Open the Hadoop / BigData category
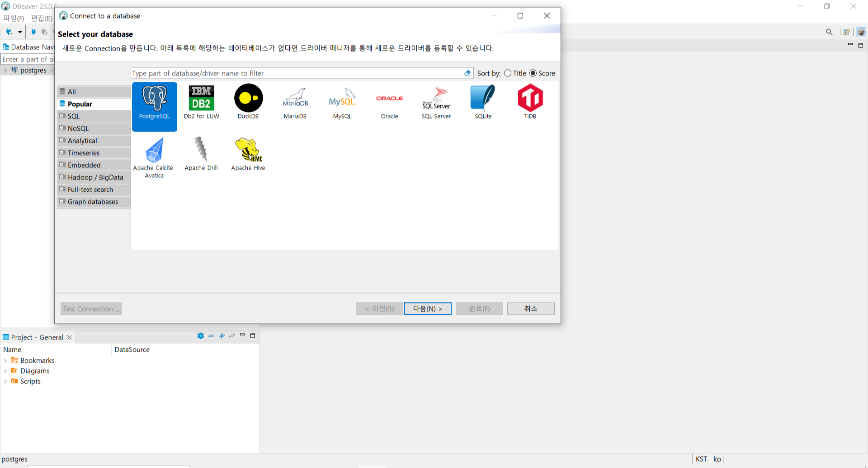868x468 pixels. click(x=94, y=177)
